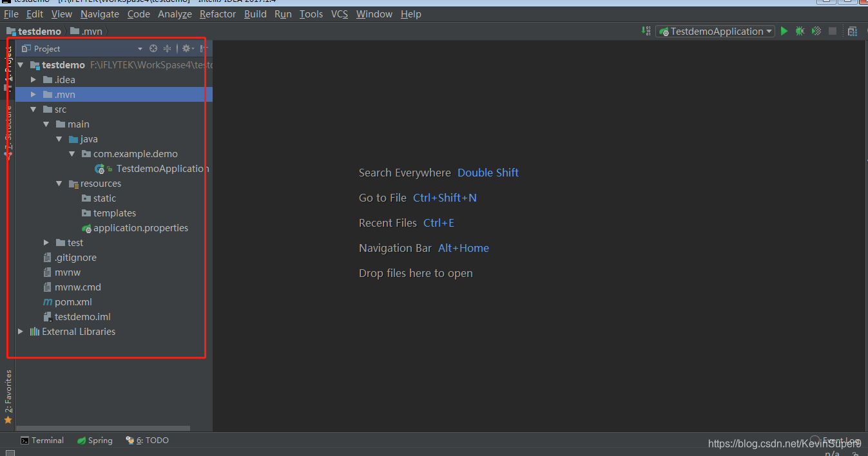Open the File menu
868x456 pixels.
pyautogui.click(x=11, y=14)
